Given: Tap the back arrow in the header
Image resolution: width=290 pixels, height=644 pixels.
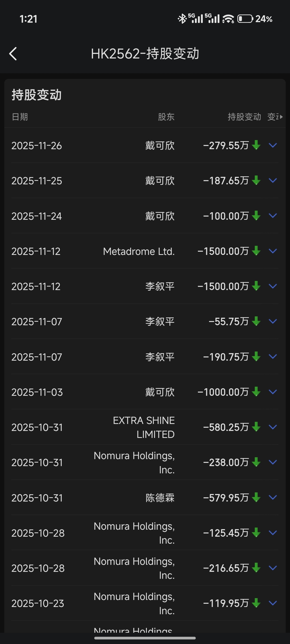Looking at the screenshot, I should coord(13,54).
